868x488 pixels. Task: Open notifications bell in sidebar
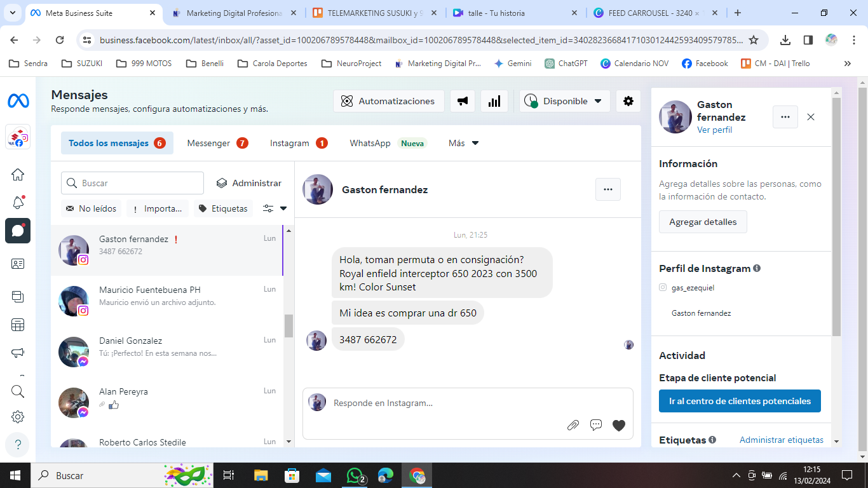click(x=18, y=203)
